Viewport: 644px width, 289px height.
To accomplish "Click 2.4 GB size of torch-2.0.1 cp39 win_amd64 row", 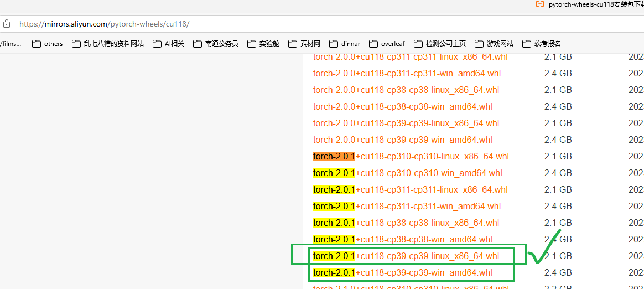I will (558, 272).
